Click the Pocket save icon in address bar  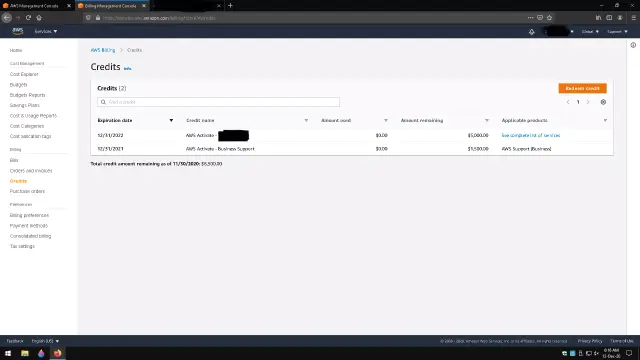540,18
